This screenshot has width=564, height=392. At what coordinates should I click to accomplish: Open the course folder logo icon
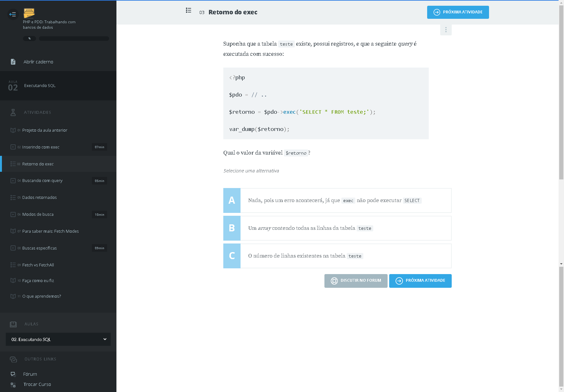click(x=29, y=13)
